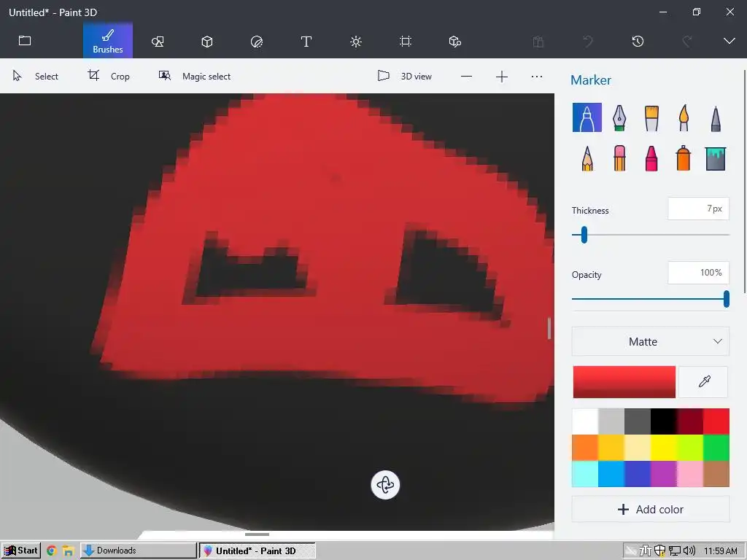This screenshot has width=747, height=560.
Task: Open the Start menu
Action: click(x=21, y=551)
